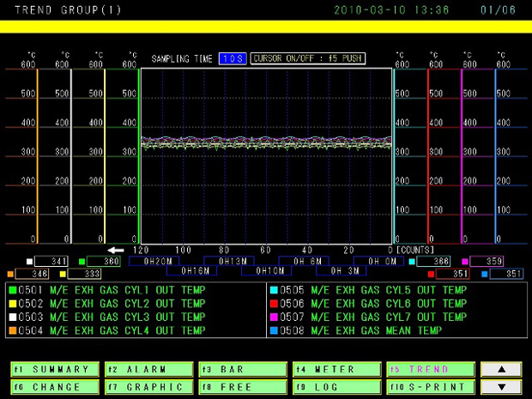Select cyan marker for 0505 CYL5 temp
The height and width of the screenshot is (399, 532).
[x=273, y=291]
